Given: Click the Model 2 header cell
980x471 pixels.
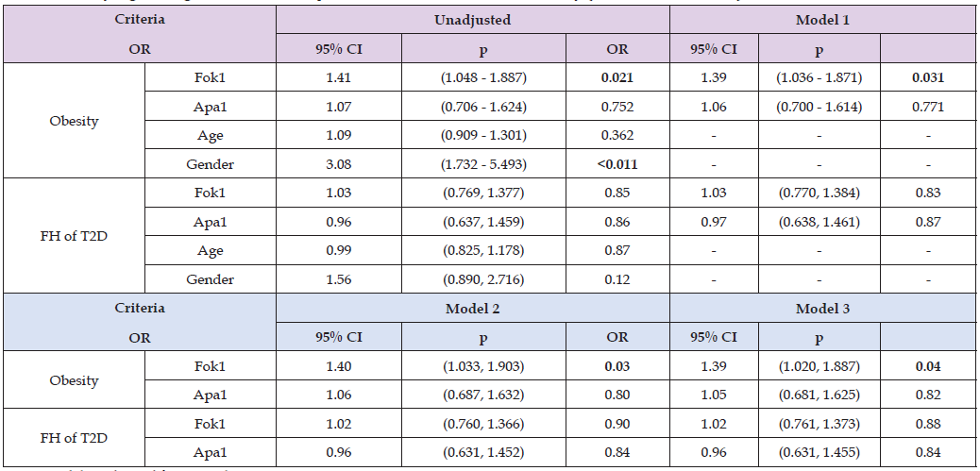Looking at the screenshot, I should tap(473, 308).
